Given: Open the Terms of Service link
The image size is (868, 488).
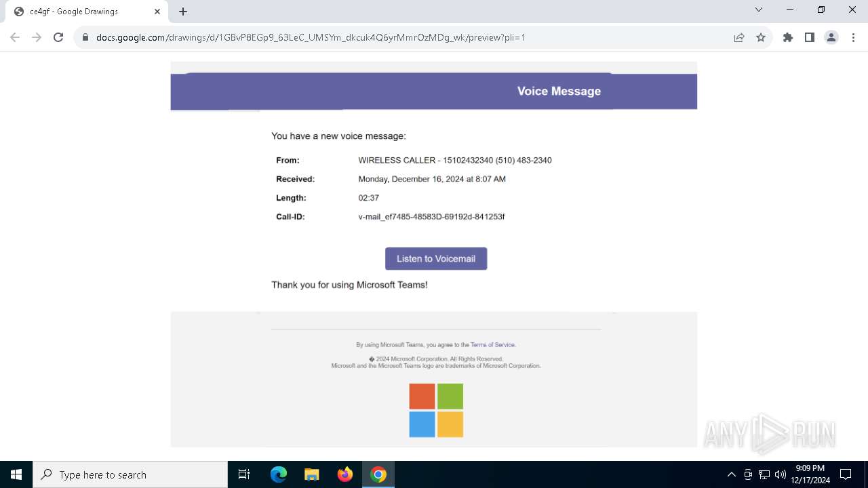Looking at the screenshot, I should [x=492, y=345].
